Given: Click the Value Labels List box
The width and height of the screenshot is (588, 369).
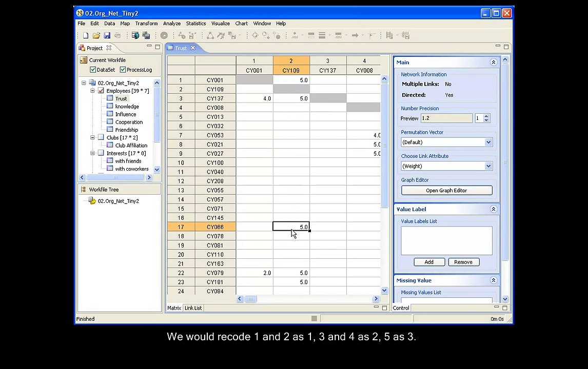Looking at the screenshot, I should 446,240.
